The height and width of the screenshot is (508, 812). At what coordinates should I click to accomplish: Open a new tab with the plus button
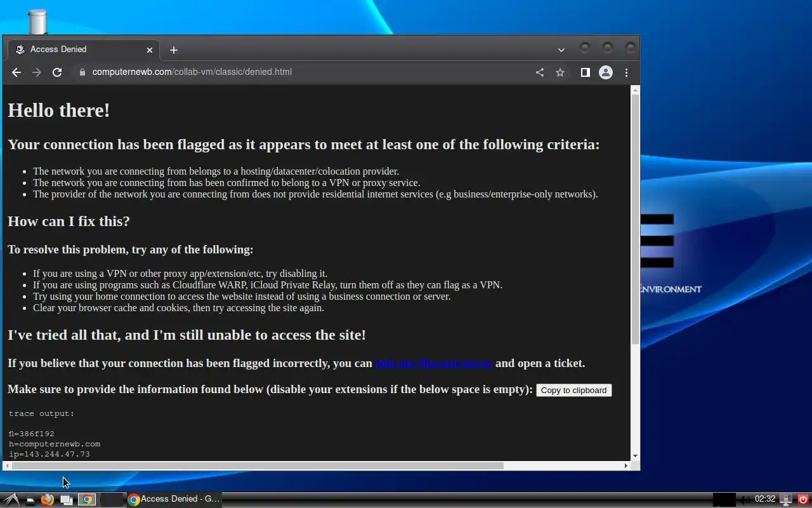[x=174, y=50]
